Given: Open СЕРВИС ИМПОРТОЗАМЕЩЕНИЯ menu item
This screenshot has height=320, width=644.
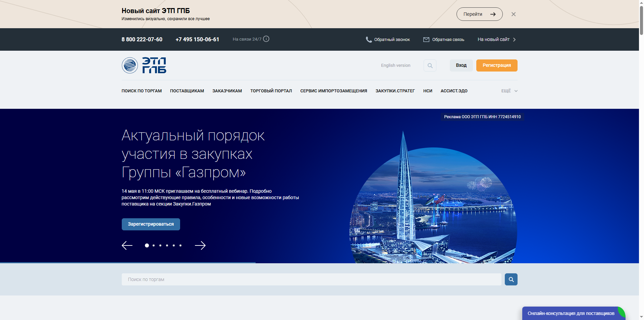Looking at the screenshot, I should click(x=334, y=91).
